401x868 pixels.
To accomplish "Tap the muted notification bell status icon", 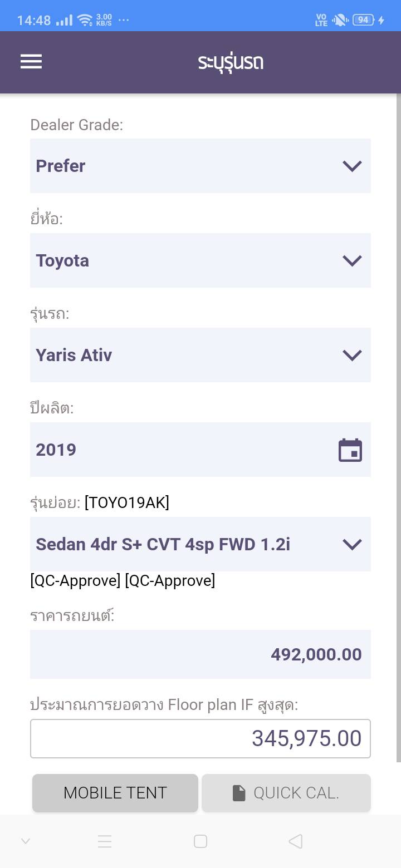I will click(339, 20).
